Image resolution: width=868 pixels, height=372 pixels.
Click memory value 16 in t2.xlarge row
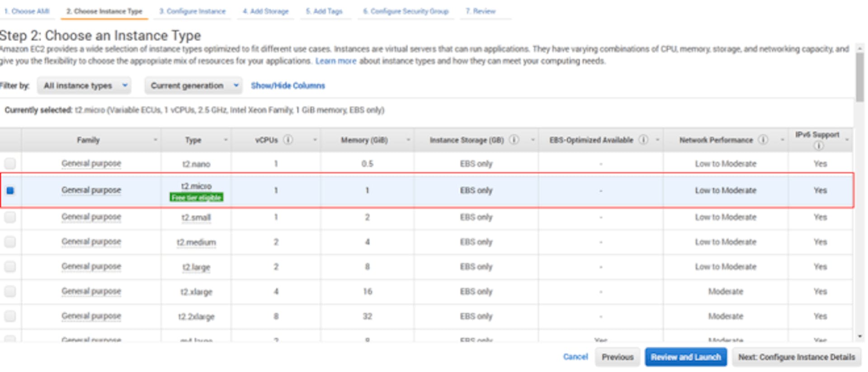pyautogui.click(x=368, y=292)
